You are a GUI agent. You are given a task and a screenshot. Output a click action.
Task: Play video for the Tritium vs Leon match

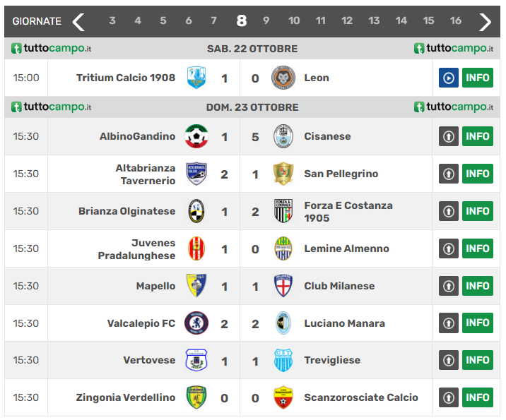(449, 78)
